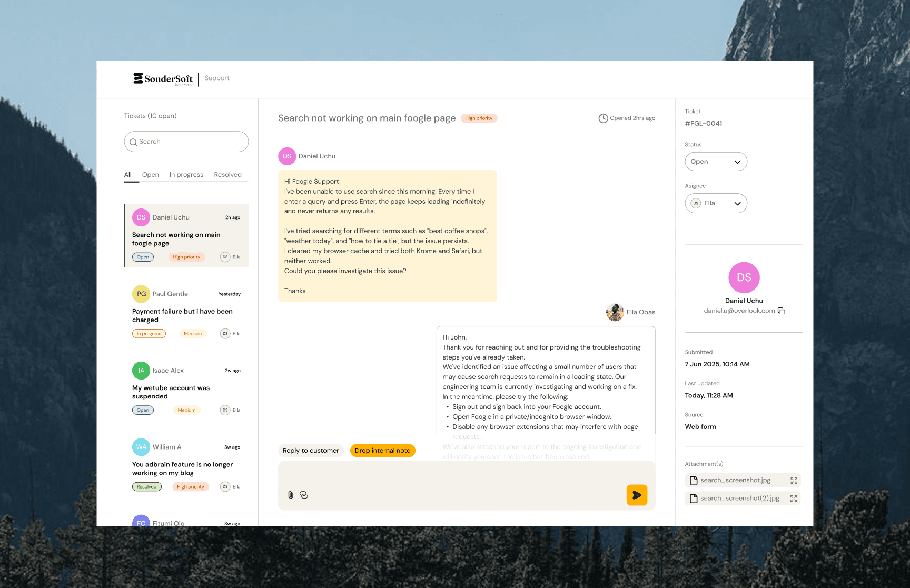Switch to the Open tickets tab
Screen dimensions: 910x588
pos(151,175)
